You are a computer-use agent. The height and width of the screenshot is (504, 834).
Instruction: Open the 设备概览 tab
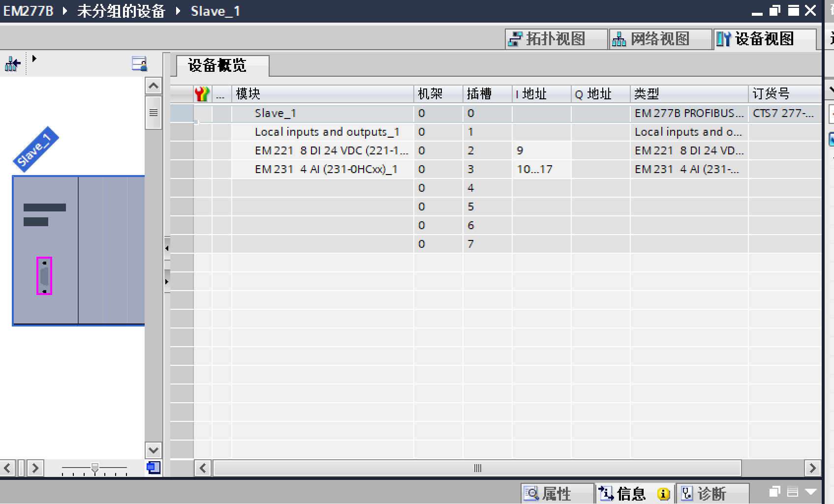222,65
